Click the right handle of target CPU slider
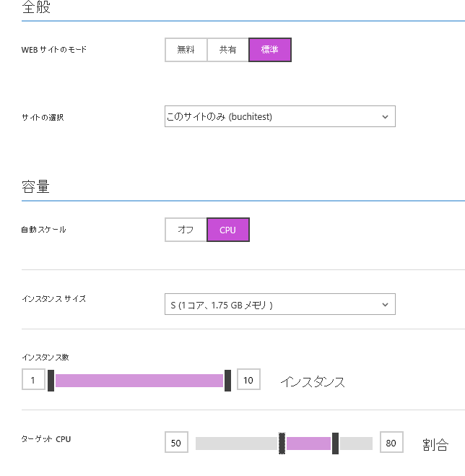The image size is (465, 476). click(x=335, y=443)
